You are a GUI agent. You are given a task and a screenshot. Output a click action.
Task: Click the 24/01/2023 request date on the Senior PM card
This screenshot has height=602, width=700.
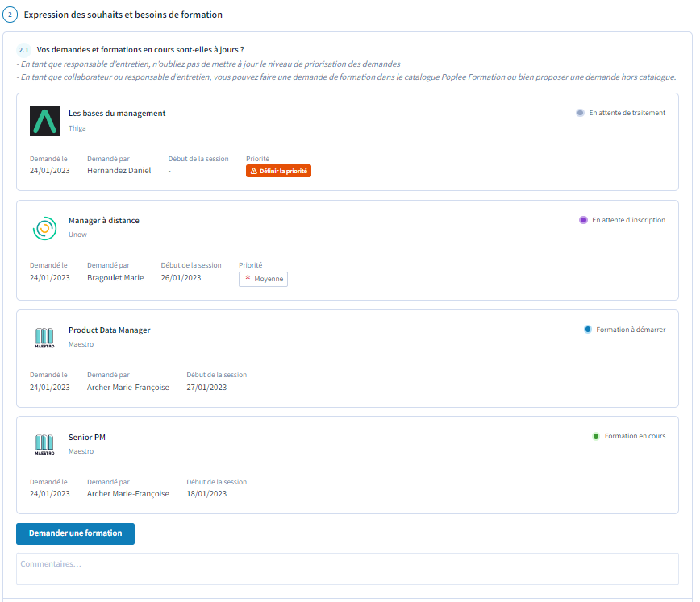click(50, 493)
